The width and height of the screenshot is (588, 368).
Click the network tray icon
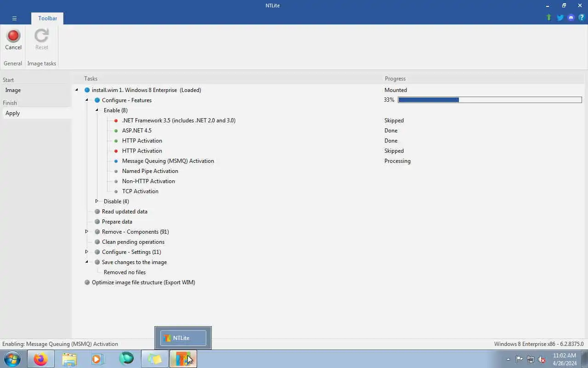[x=531, y=359]
